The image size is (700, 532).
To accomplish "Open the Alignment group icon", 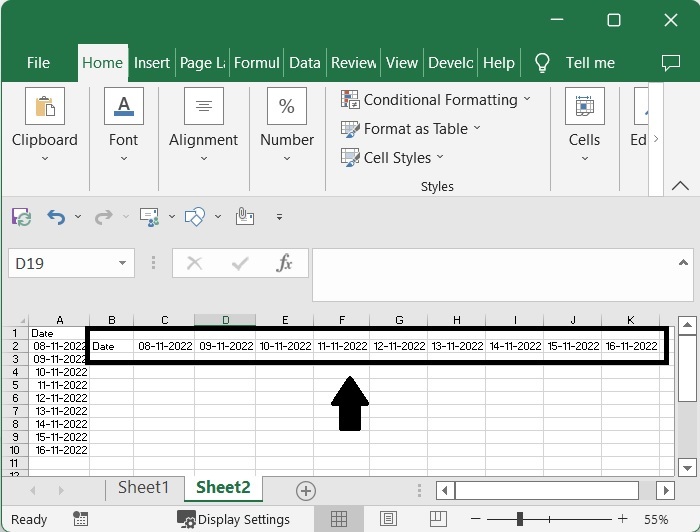I will coord(204,106).
